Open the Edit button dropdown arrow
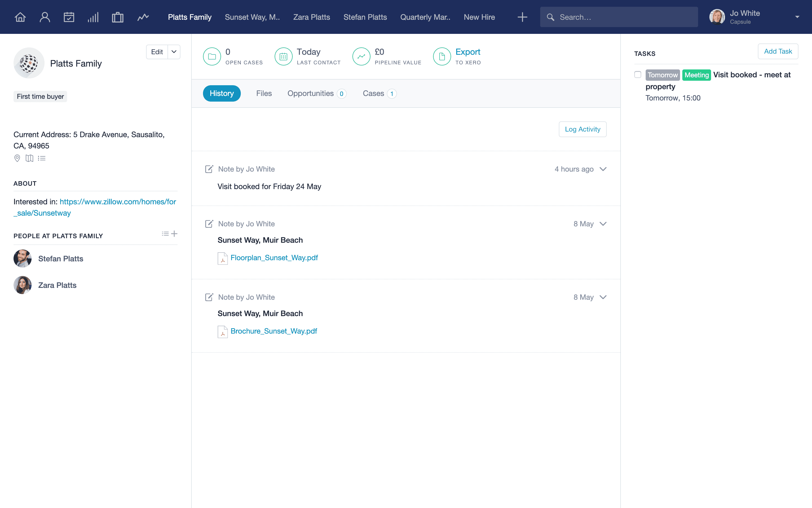This screenshot has height=508, width=812. 174,52
